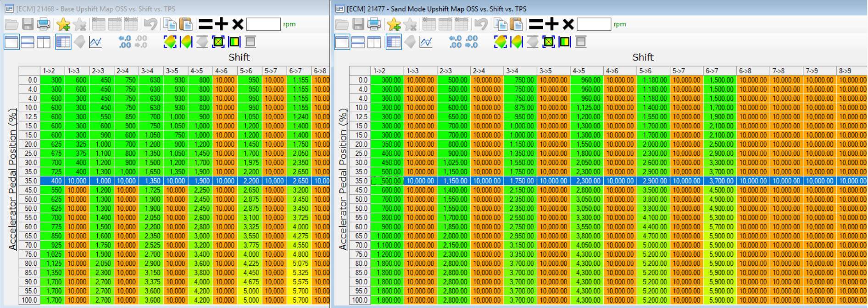This screenshot has height=308, width=868.
Task: Equals set-value icon in Sand Mode window
Action: 536,24
